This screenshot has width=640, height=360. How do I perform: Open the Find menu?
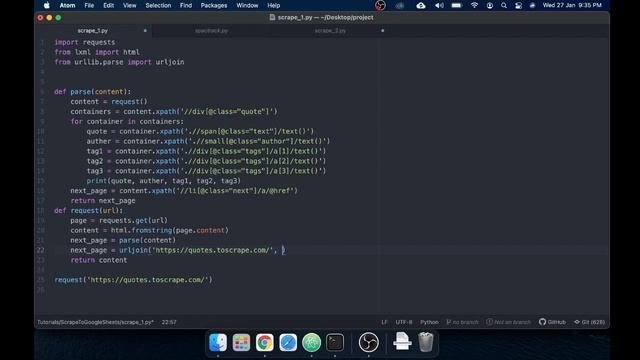[x=186, y=5]
